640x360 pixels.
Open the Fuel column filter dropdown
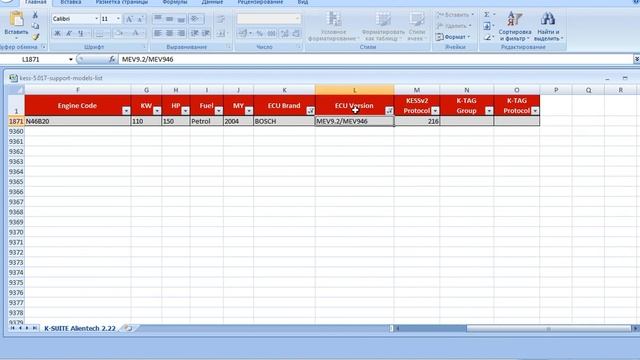point(219,111)
